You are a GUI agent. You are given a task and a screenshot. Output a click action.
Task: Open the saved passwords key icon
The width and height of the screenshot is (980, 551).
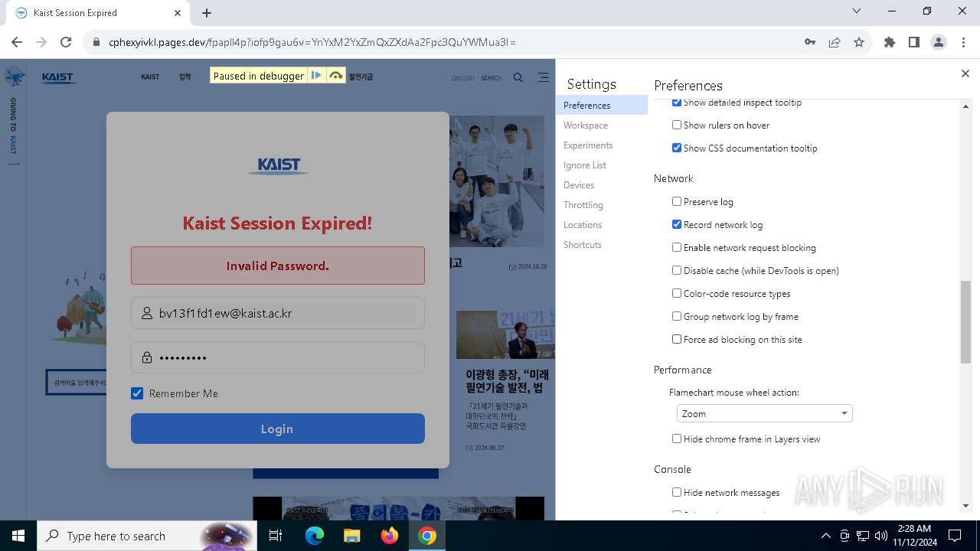click(810, 42)
